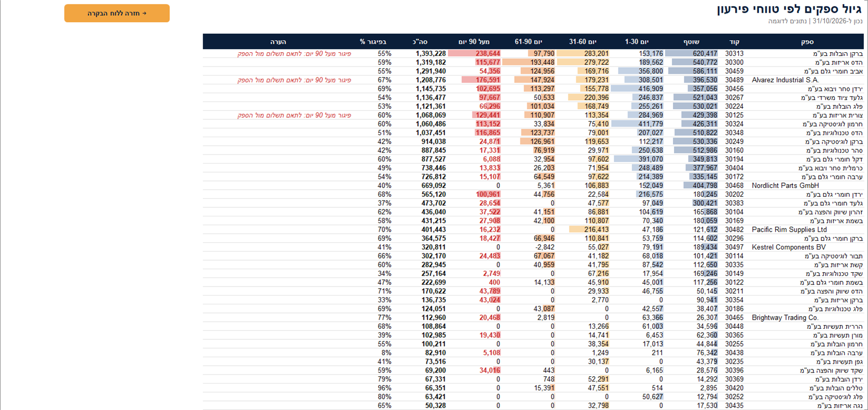
Task: Click the negative value -2,842
Action: (x=545, y=247)
